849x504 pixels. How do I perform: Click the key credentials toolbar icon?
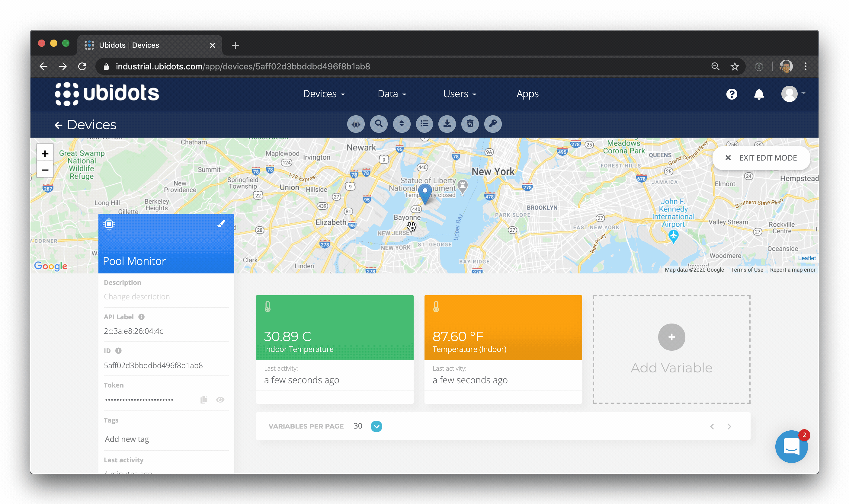click(493, 124)
